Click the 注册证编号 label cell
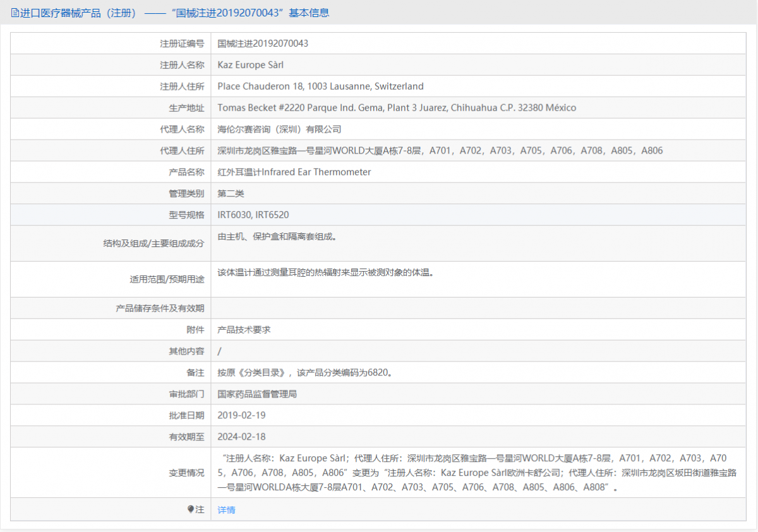The image size is (758, 532). point(182,44)
